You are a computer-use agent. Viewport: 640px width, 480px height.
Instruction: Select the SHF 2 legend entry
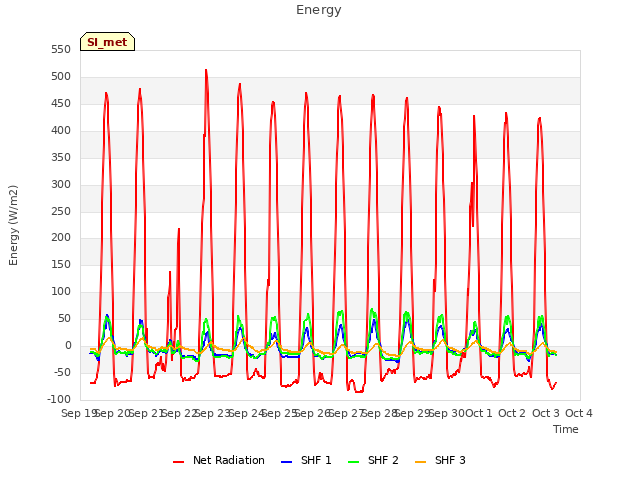373,460
